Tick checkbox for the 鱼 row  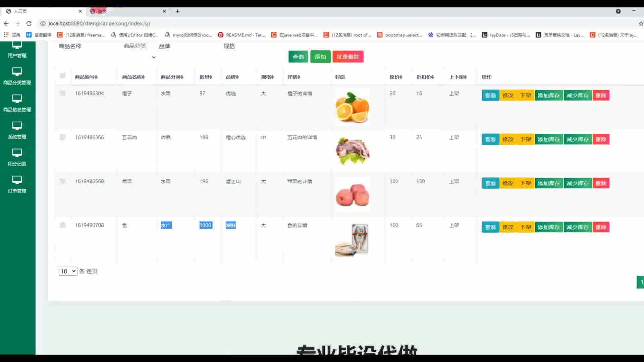click(x=63, y=225)
